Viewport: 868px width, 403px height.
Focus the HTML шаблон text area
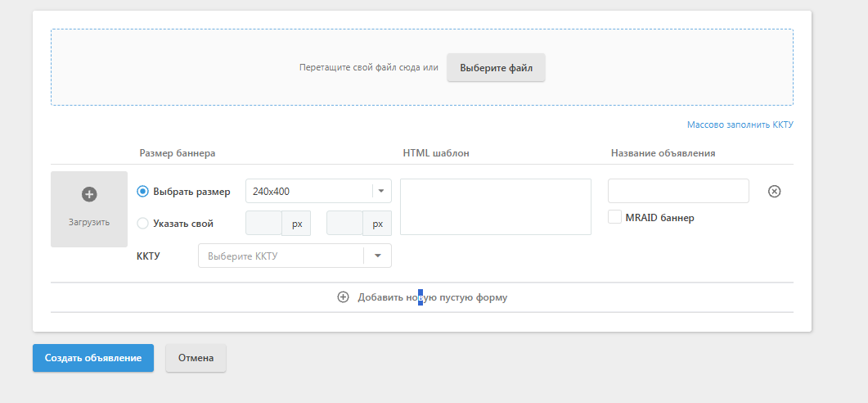tap(495, 206)
